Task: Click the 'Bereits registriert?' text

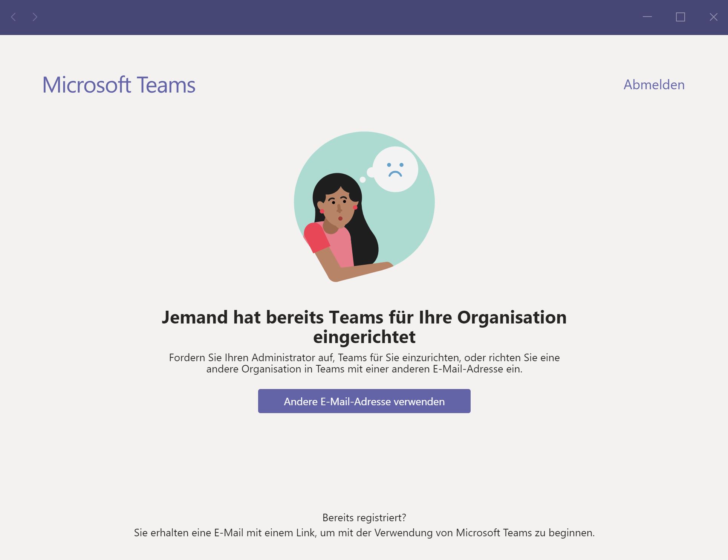Action: (x=364, y=518)
